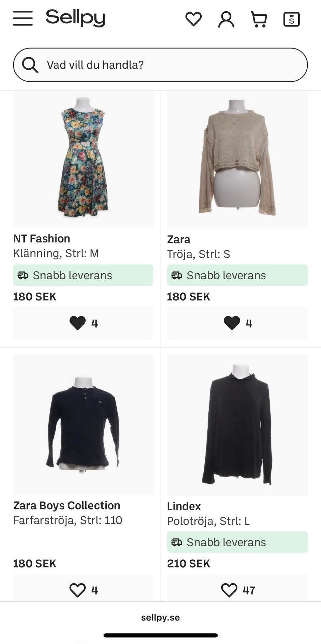Open the beige Zara sweater photo
321x644 pixels.
pyautogui.click(x=237, y=159)
